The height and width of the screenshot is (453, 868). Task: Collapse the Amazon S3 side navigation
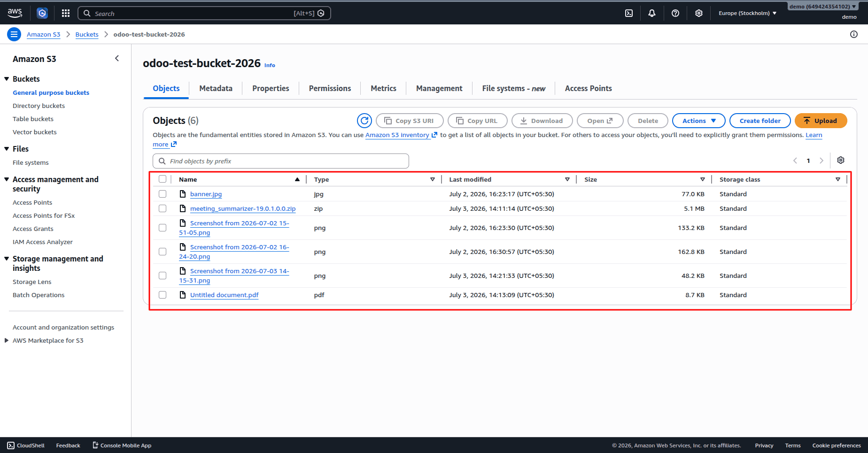tap(117, 58)
